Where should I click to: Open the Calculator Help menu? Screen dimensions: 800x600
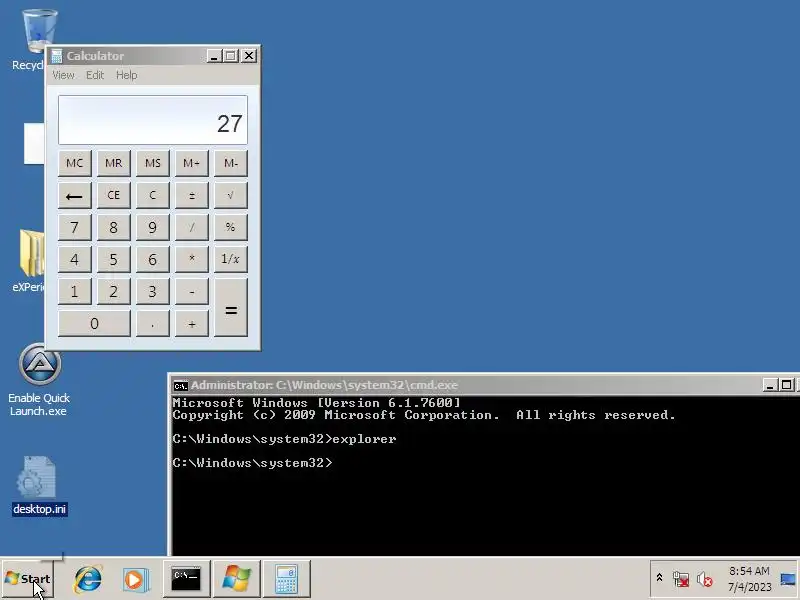click(x=127, y=75)
